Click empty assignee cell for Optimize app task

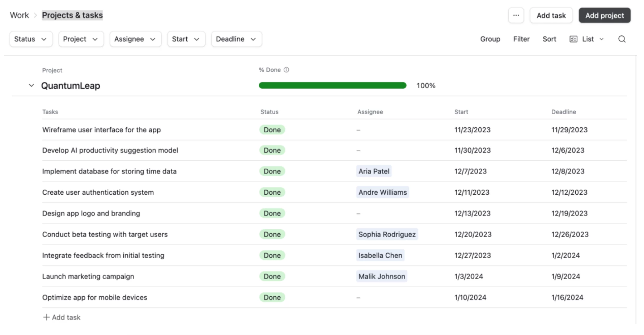tap(359, 298)
